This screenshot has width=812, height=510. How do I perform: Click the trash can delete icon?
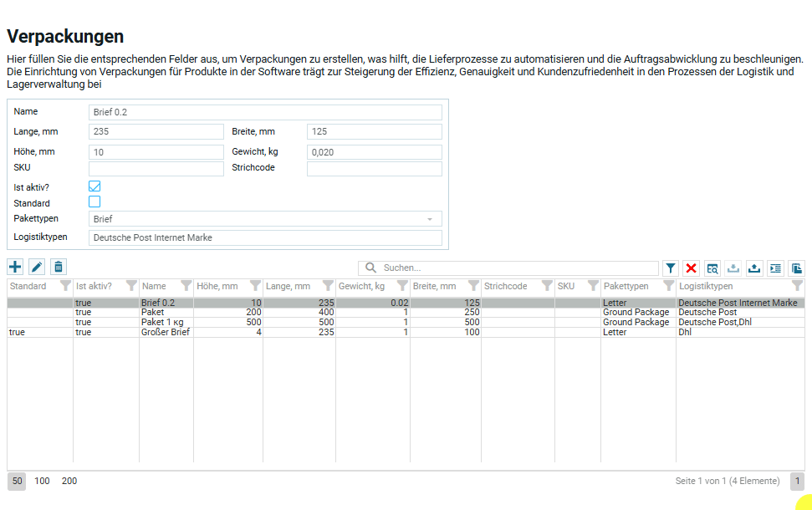(58, 267)
